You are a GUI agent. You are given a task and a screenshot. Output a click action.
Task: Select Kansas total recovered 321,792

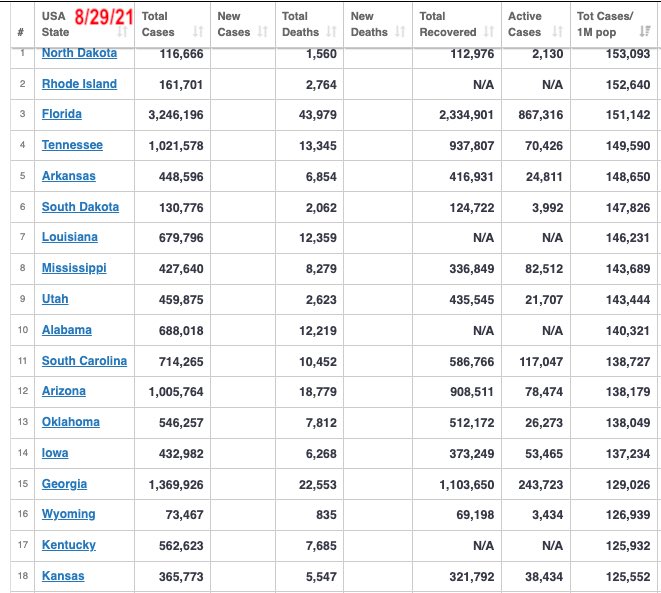click(x=472, y=577)
